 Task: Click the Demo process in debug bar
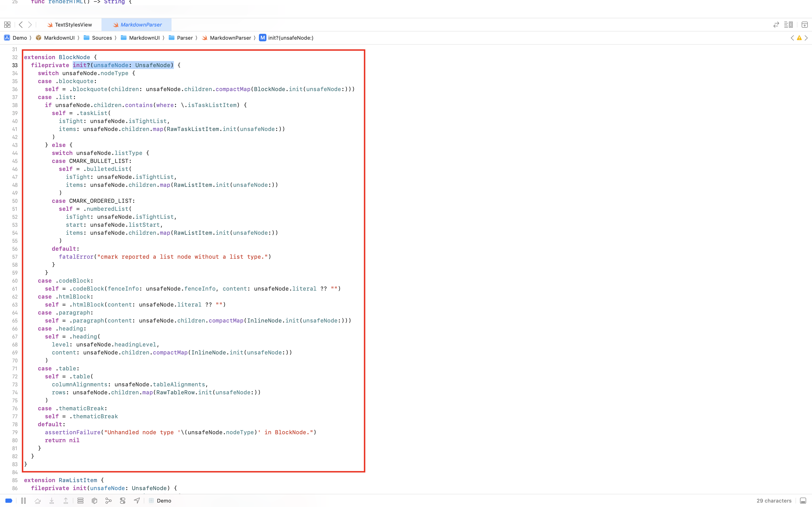coord(164,501)
